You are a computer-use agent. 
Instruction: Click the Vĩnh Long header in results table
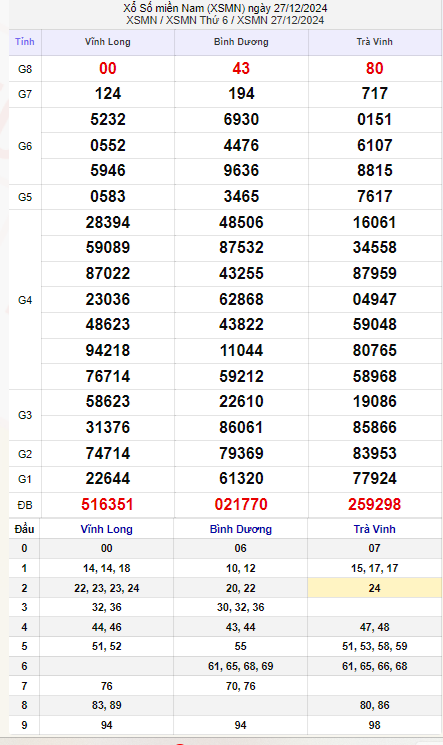pyautogui.click(x=107, y=42)
